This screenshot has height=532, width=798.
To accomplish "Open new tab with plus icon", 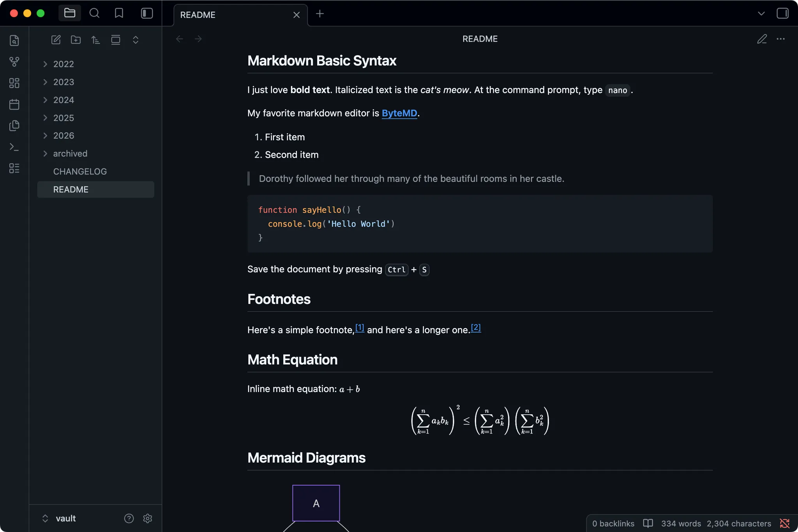I will pos(320,14).
